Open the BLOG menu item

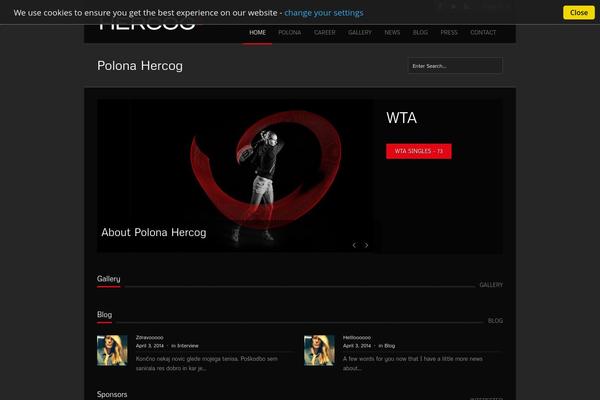point(420,33)
